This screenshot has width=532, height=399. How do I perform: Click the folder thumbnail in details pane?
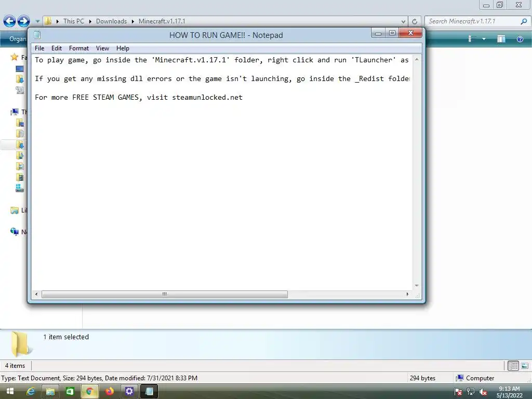click(x=21, y=344)
